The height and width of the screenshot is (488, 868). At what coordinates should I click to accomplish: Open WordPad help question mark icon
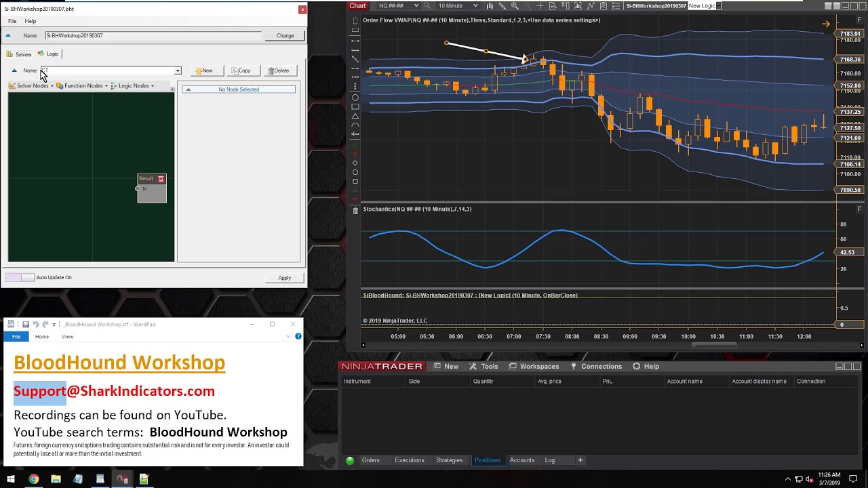click(298, 336)
